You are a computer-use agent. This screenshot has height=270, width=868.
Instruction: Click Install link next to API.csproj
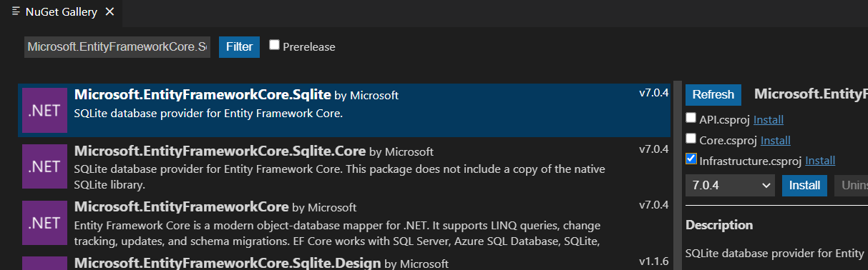(x=769, y=120)
